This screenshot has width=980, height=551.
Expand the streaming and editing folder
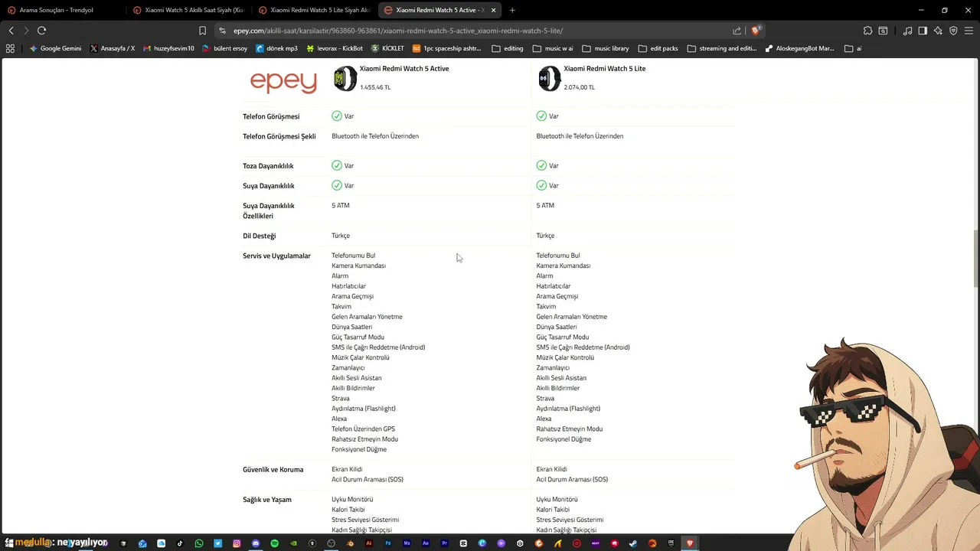pyautogui.click(x=722, y=48)
